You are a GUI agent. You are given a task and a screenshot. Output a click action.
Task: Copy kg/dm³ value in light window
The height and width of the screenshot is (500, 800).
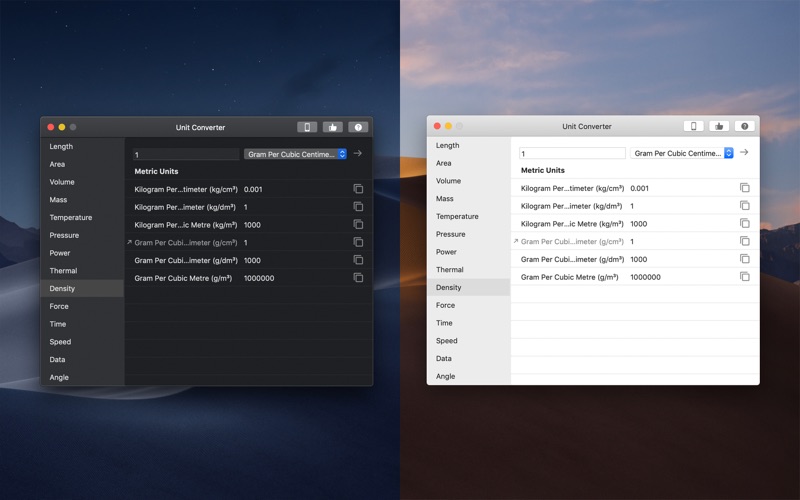pos(744,206)
